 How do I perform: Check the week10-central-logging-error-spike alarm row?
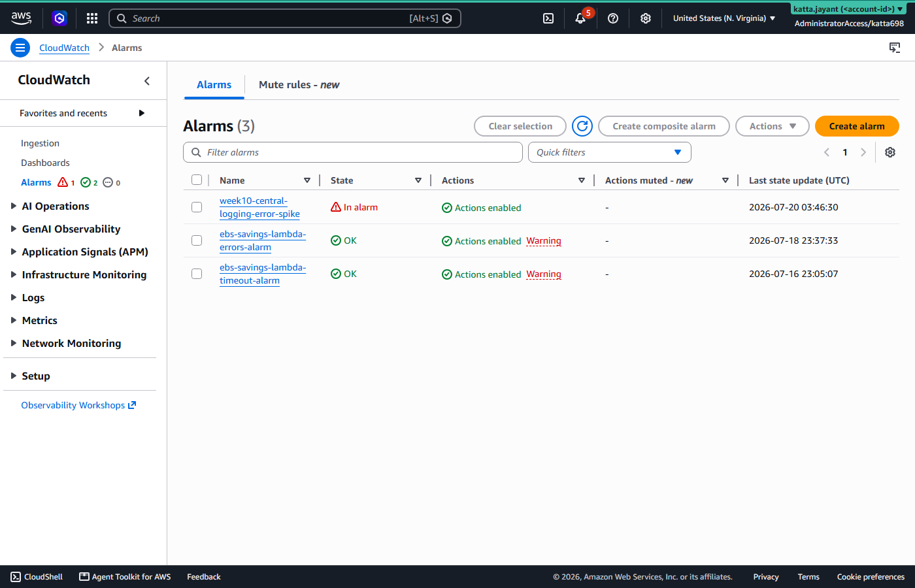pos(197,207)
